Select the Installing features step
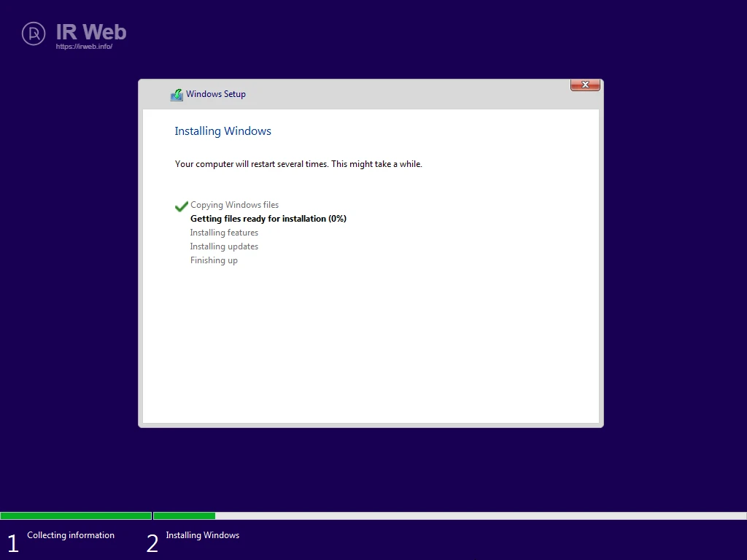This screenshot has width=747, height=560. point(224,233)
